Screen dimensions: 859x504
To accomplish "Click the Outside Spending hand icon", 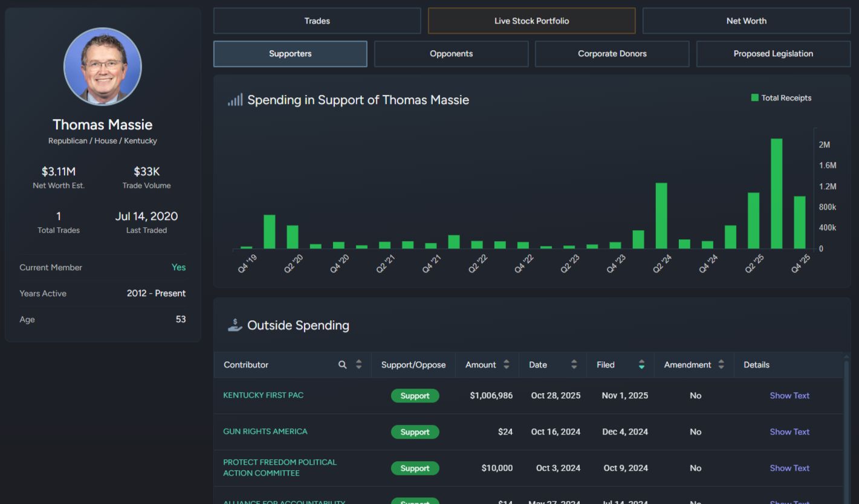I will point(235,325).
